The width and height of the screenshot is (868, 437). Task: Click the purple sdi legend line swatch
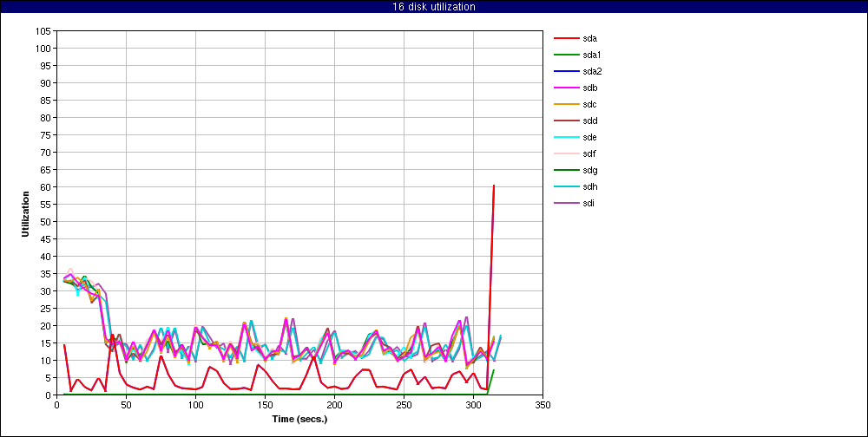click(x=566, y=203)
